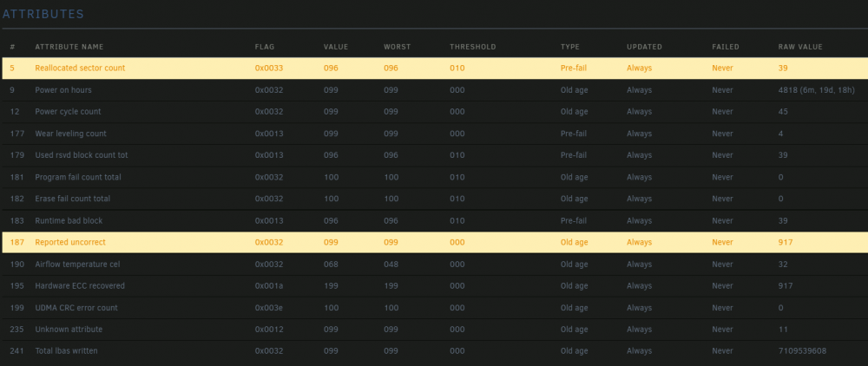Screen dimensions: 868x366
Task: Click worst value 048 in Airflow temperature row
Action: click(x=391, y=265)
